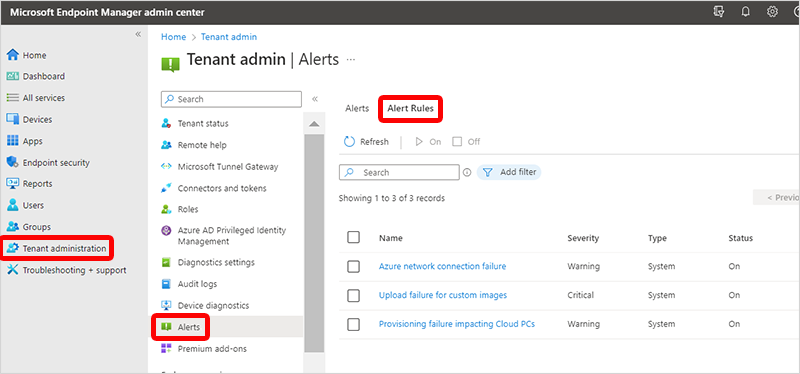Open Endpoint security shield icon

click(13, 162)
